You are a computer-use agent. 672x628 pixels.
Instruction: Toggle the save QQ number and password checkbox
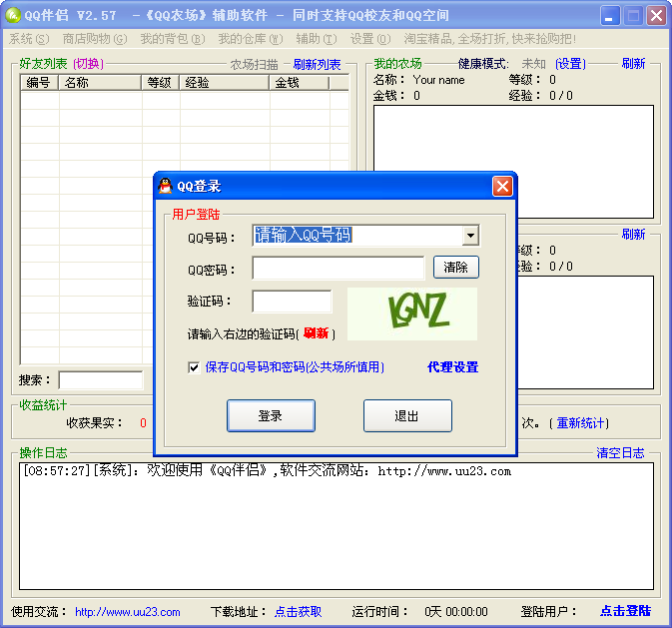pyautogui.click(x=194, y=367)
